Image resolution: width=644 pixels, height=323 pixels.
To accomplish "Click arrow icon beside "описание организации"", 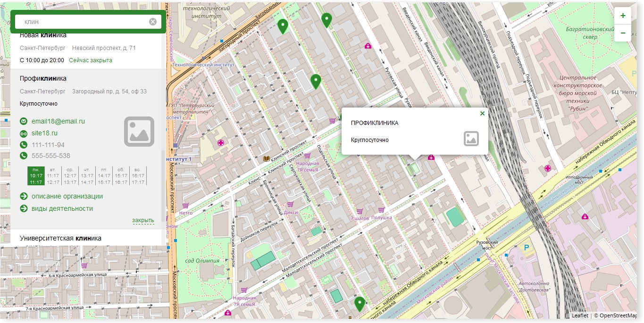I will click(24, 196).
